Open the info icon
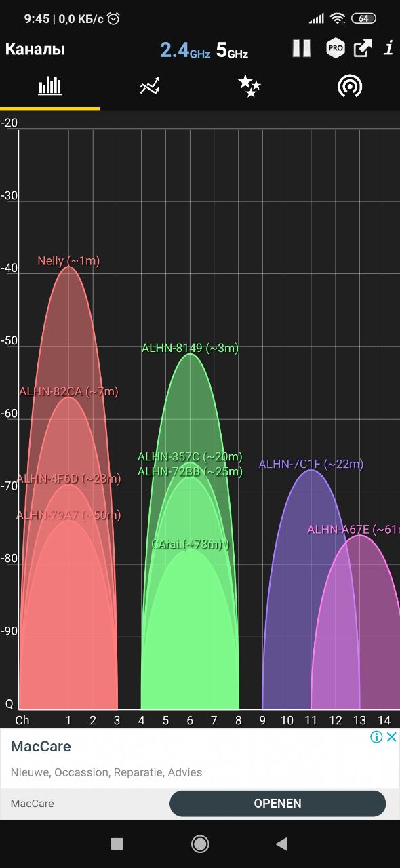400x868 pixels. [x=388, y=48]
